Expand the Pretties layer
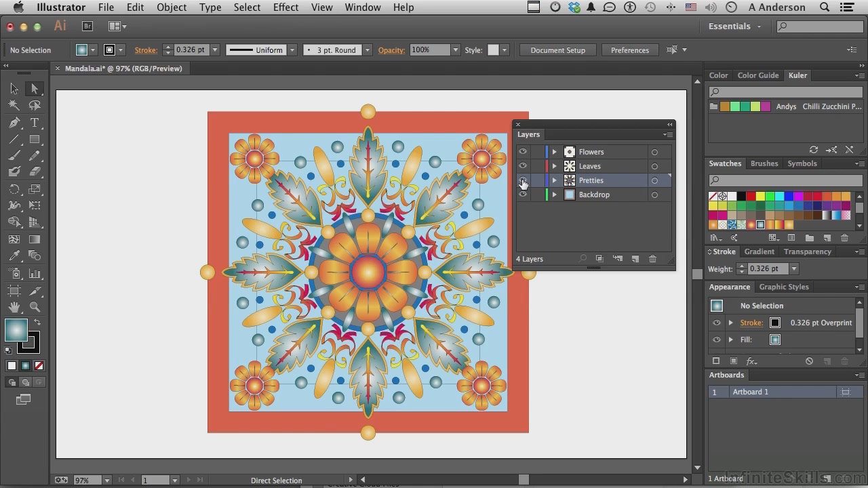868x488 pixels. pos(554,180)
